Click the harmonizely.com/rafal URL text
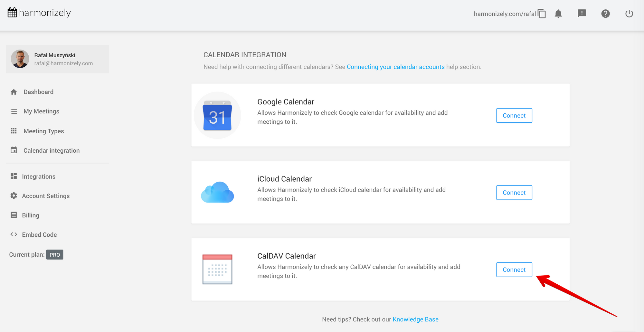Screen dimensions: 644x332 tap(505, 14)
